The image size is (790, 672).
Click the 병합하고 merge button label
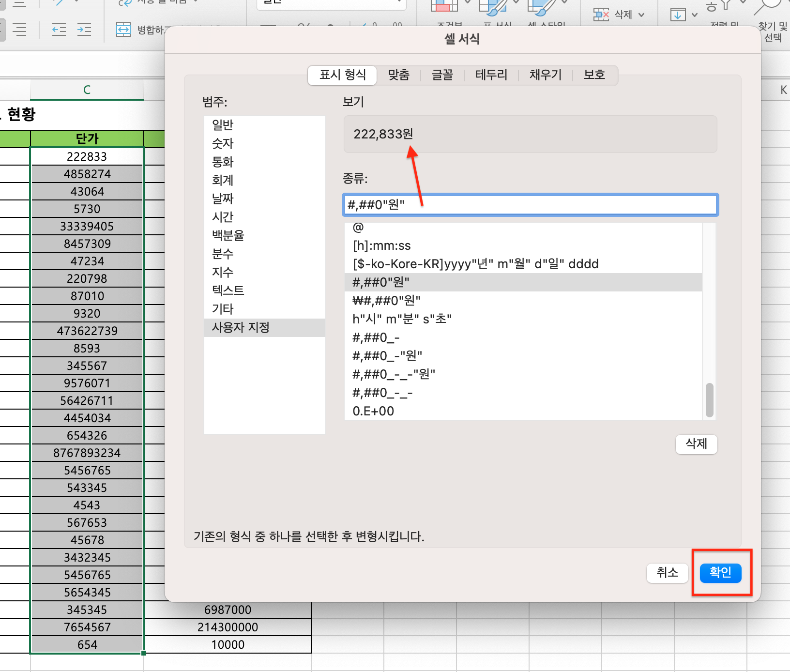pos(151,30)
